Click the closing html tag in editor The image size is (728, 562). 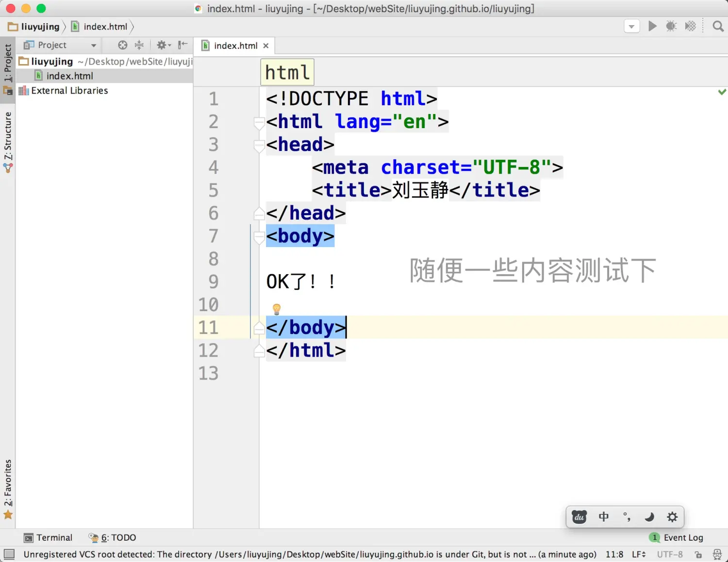pos(306,350)
